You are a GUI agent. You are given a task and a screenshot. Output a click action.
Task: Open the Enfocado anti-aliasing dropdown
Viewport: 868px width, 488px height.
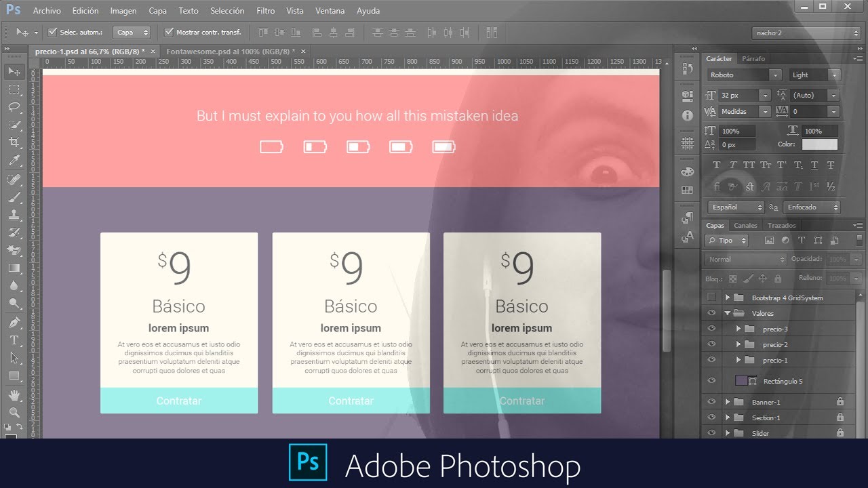pyautogui.click(x=812, y=207)
